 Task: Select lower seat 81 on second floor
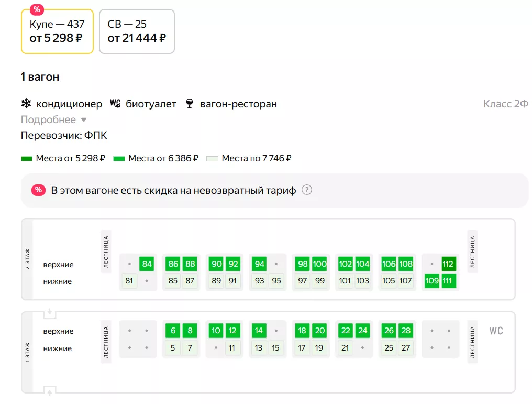(129, 281)
